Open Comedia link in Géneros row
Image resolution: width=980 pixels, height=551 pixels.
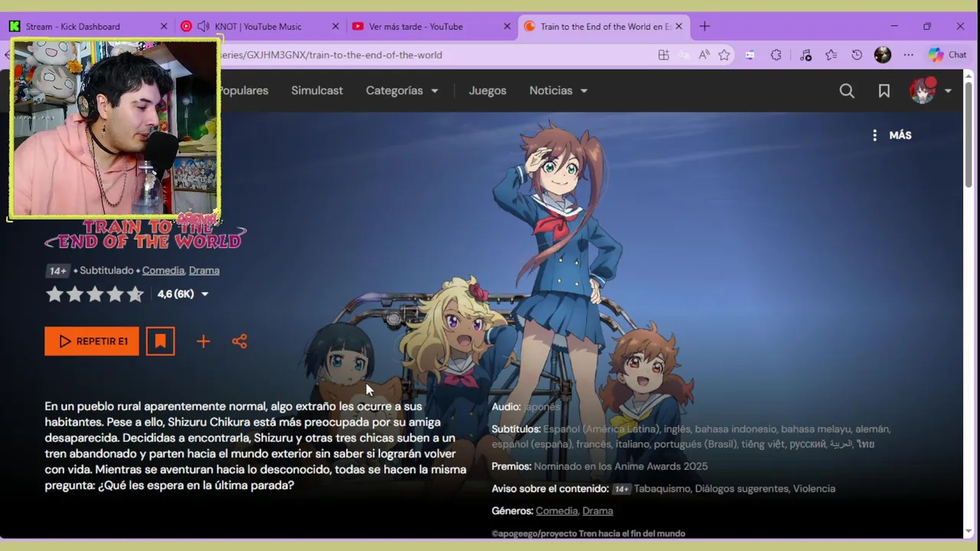pos(557,510)
